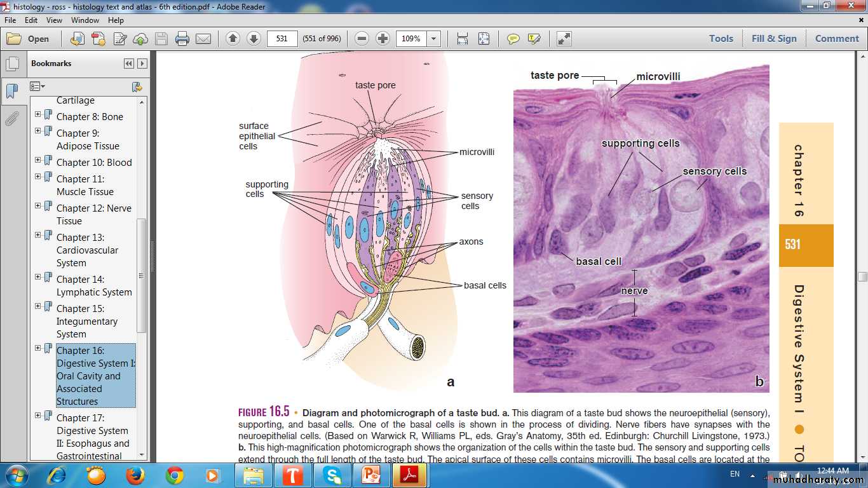Open the Window menu
Image resolution: width=868 pixels, height=488 pixels.
click(85, 20)
